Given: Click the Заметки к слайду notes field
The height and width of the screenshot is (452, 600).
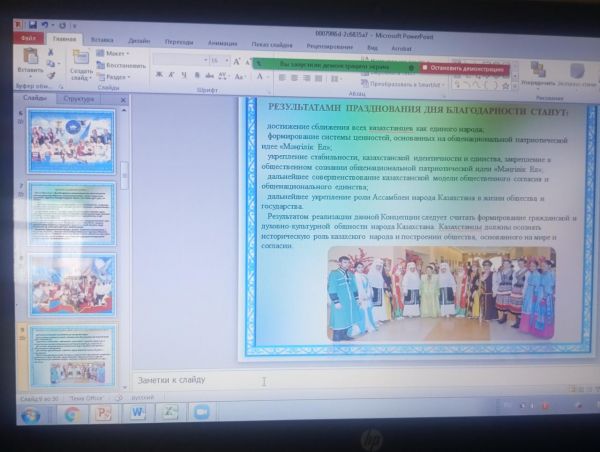Looking at the screenshot, I should click(x=300, y=381).
